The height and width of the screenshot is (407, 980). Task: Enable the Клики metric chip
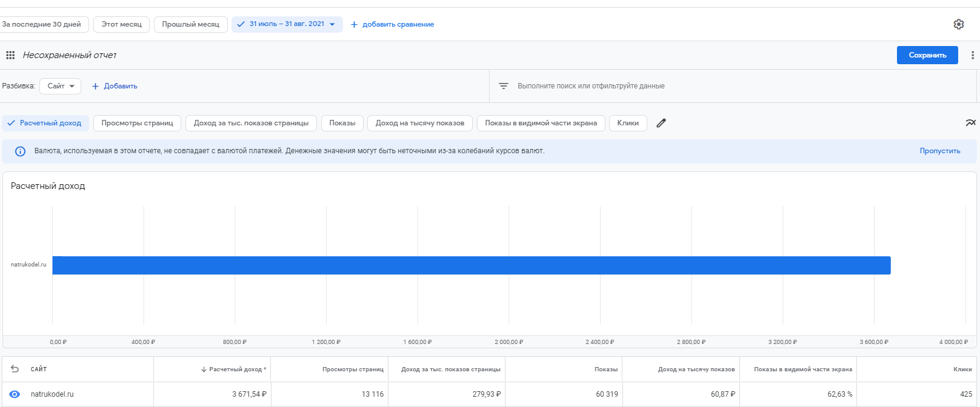pyautogui.click(x=627, y=123)
